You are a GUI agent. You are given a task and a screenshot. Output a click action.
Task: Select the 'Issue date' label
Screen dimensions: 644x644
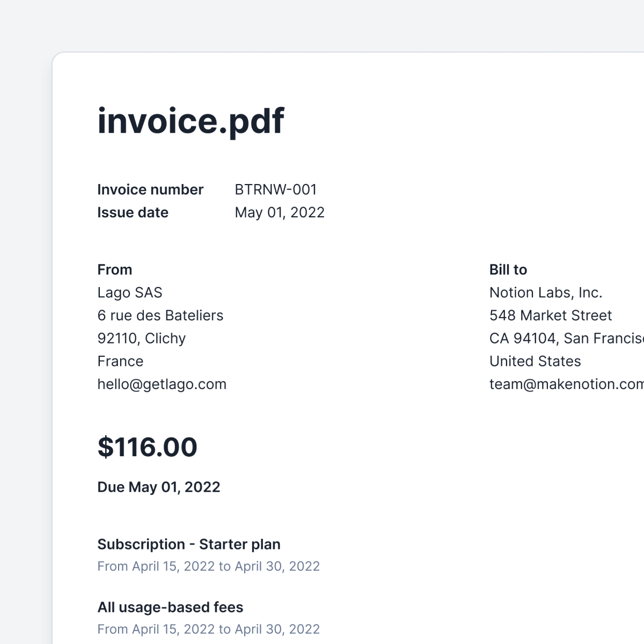coord(133,213)
